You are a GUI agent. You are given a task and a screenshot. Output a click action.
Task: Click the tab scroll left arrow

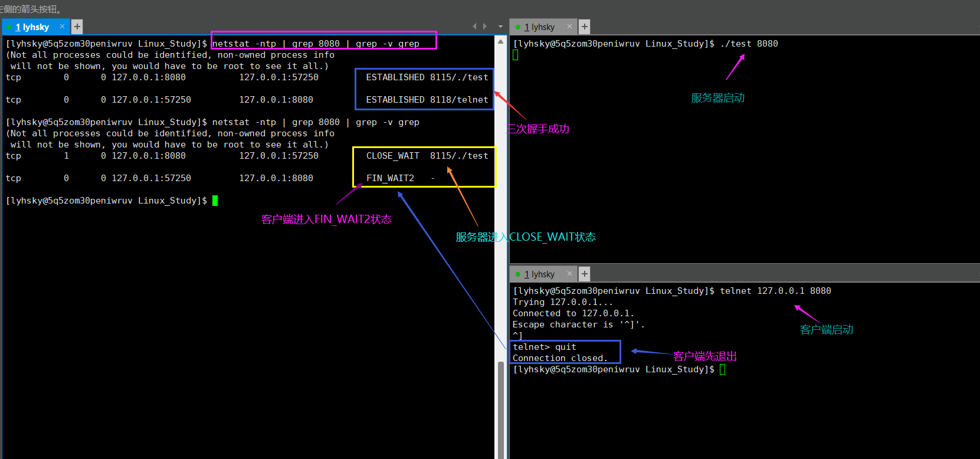pos(474,27)
